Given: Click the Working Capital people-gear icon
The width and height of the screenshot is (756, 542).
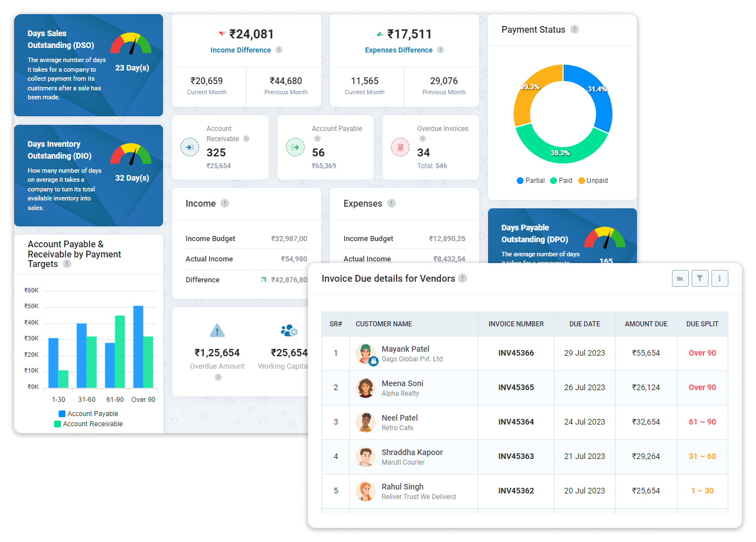Looking at the screenshot, I should (x=289, y=330).
